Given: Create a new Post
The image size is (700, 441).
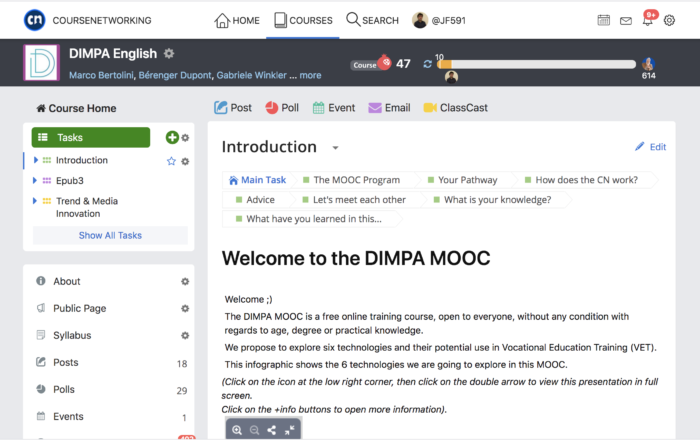Looking at the screenshot, I should click(x=233, y=108).
